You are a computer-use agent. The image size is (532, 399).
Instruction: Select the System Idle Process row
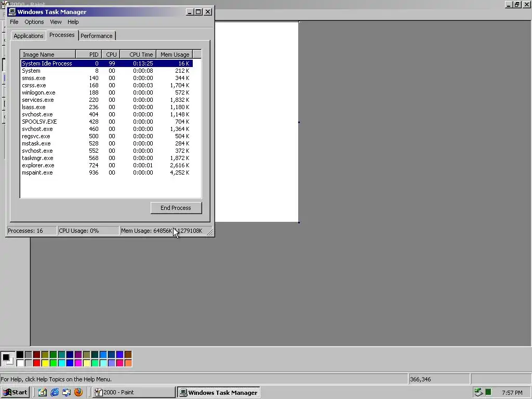tap(107, 63)
